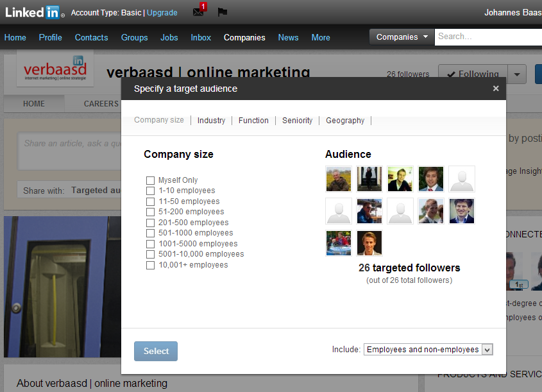Tick the 5001-10,000 employees checkbox
The image size is (542, 392).
click(x=150, y=255)
